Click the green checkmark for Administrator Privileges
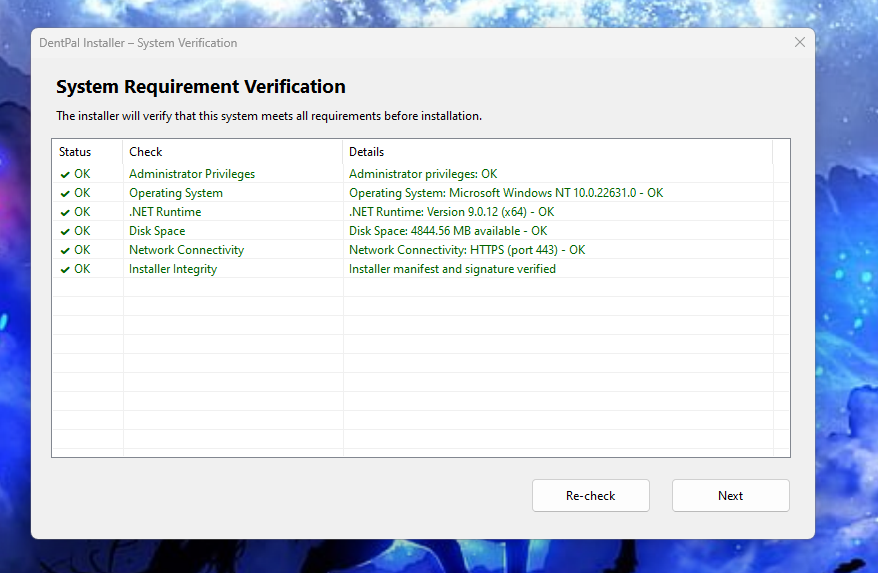This screenshot has width=878, height=573. coord(65,174)
